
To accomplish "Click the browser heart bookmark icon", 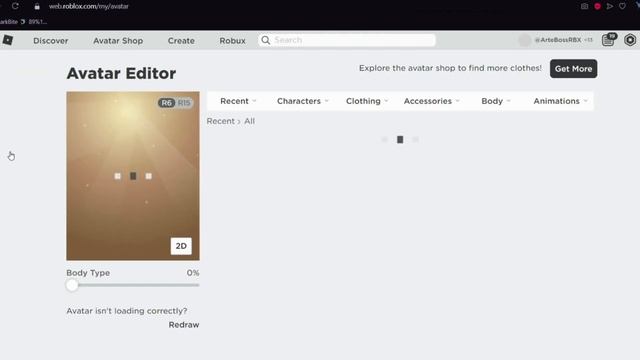I will [622, 6].
